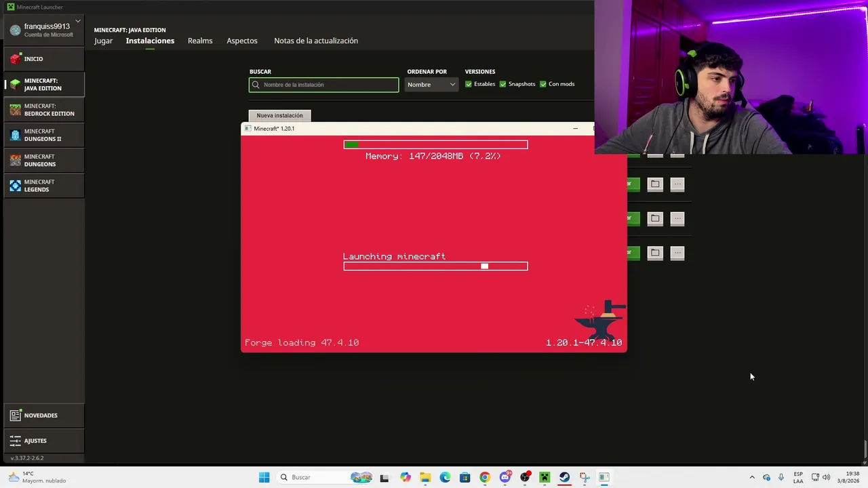Open Google Chrome from the taskbar
The height and width of the screenshot is (488, 868).
point(485,477)
